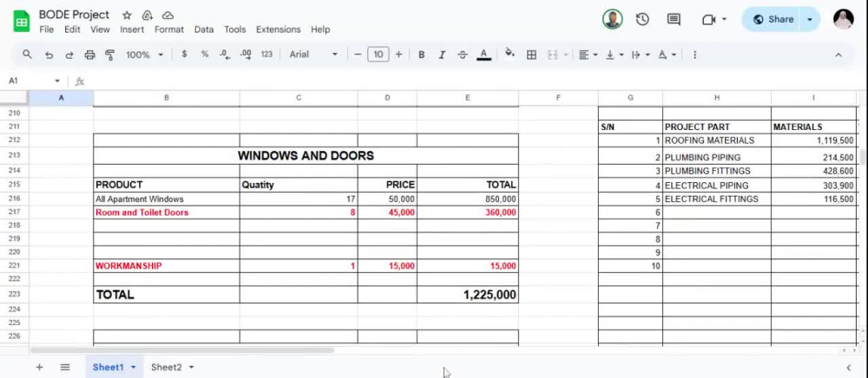Open the View menu
The width and height of the screenshot is (868, 378).
point(100,29)
